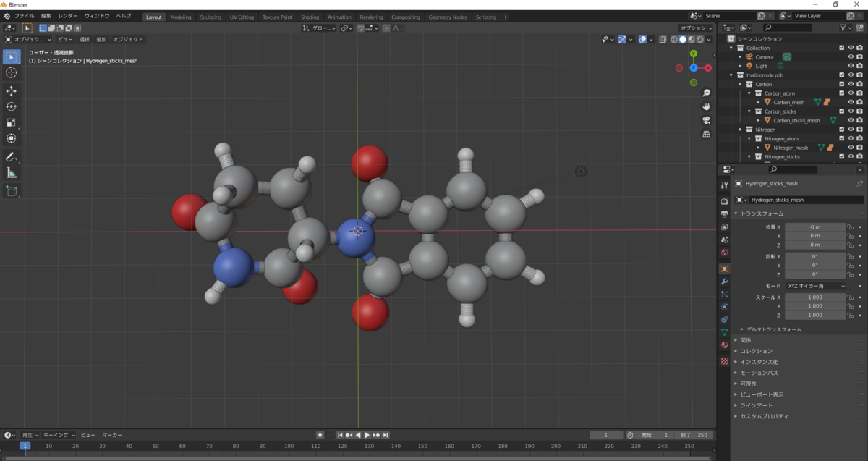Image resolution: width=868 pixels, height=461 pixels.
Task: Open the Texture properties checker tab
Action: [724, 361]
